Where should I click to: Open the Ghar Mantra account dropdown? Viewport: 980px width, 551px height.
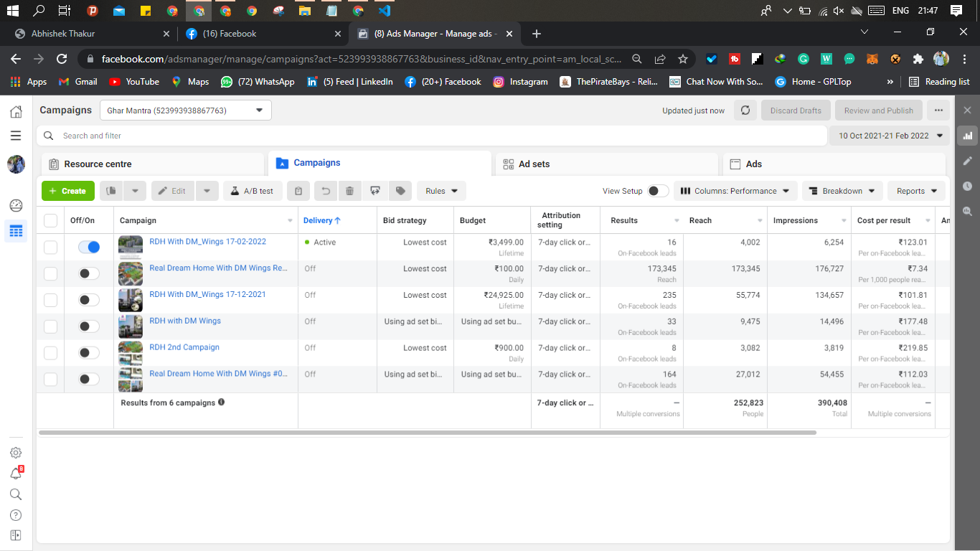pos(186,110)
